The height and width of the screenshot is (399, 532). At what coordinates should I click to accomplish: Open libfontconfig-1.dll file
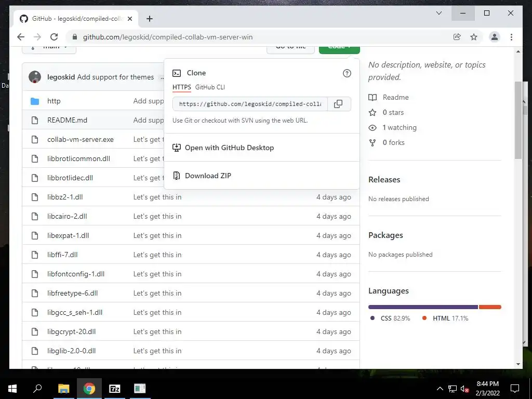(76, 274)
